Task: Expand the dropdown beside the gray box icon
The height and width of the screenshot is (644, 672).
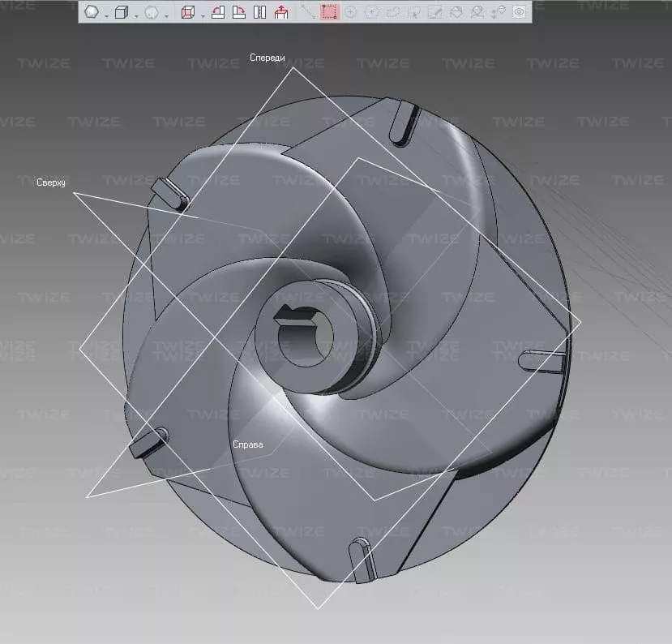Action: [x=135, y=15]
